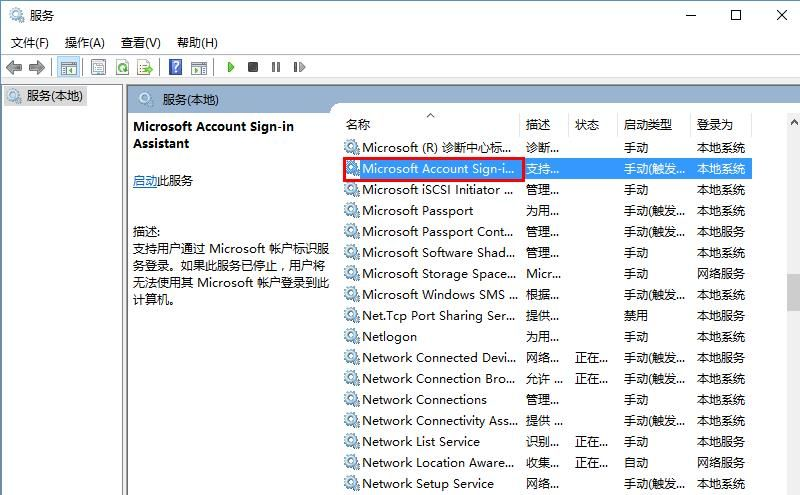Select 服务(本地) in the left tree

pos(54,96)
